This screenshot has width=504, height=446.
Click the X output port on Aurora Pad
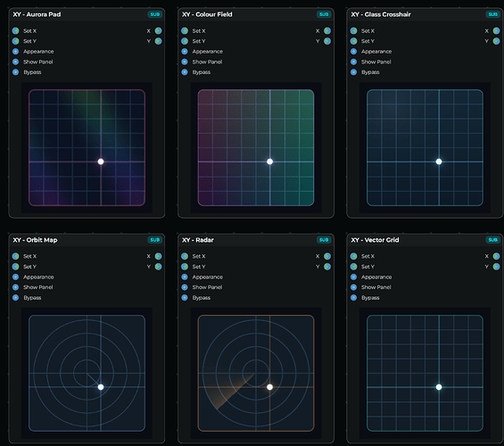(159, 31)
